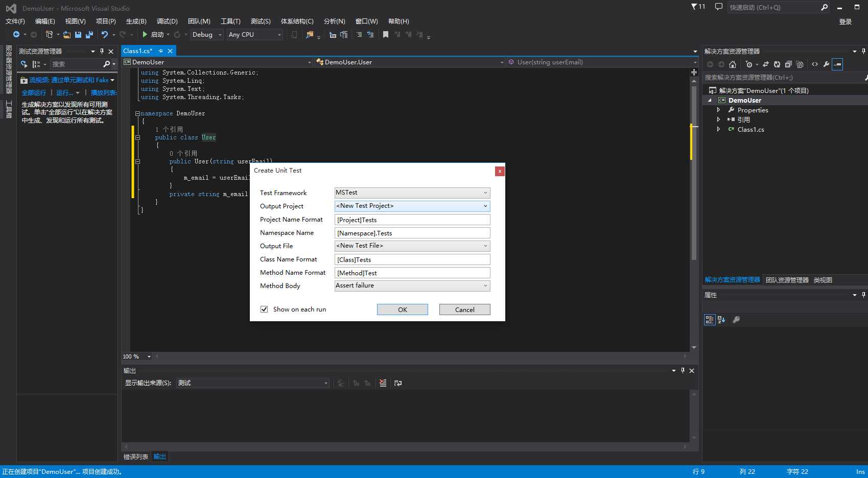This screenshot has width=868, height=478.
Task: Open the 文件(F) menu
Action: point(15,21)
